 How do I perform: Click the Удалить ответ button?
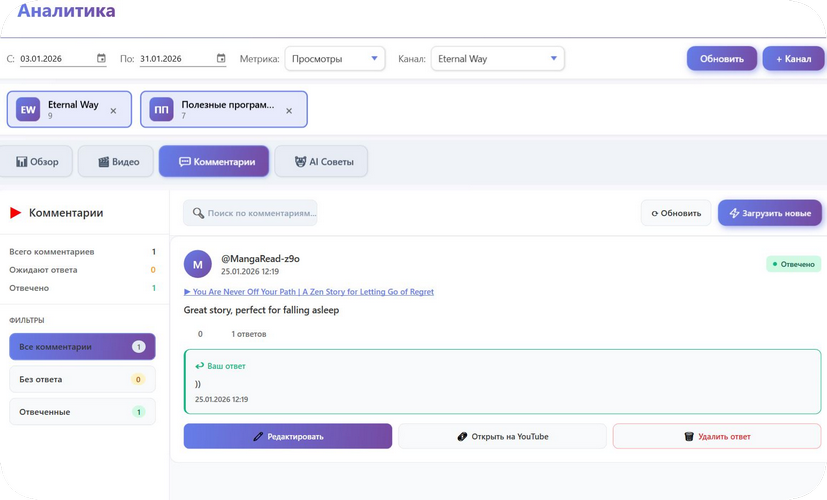(717, 436)
